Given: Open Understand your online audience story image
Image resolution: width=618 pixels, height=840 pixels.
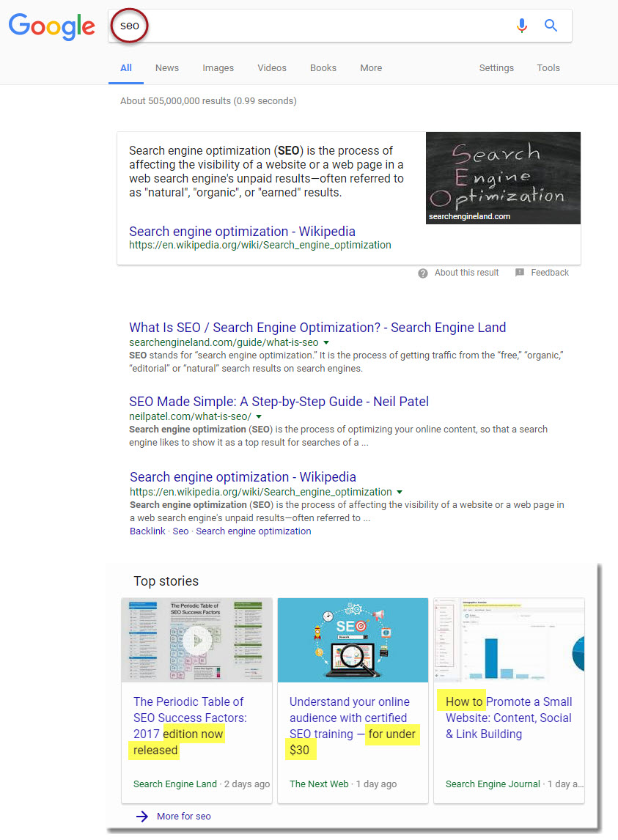Looking at the screenshot, I should click(353, 640).
